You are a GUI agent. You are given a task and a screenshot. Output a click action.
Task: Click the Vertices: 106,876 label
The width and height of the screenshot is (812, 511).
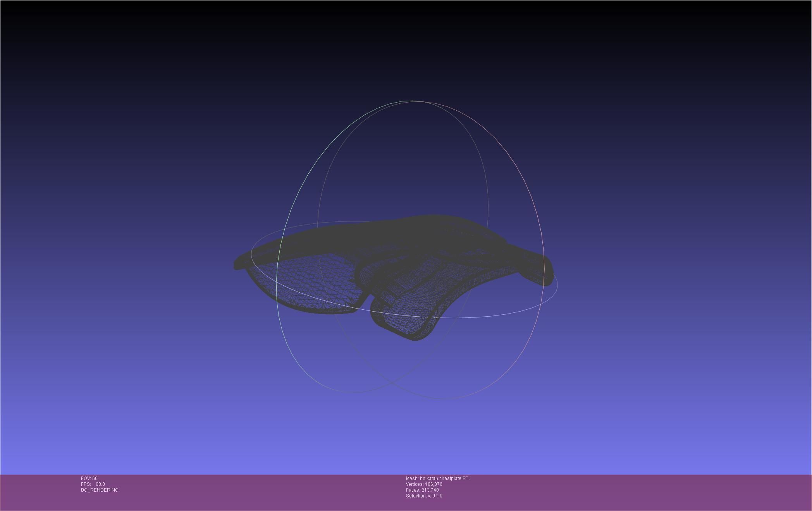pyautogui.click(x=424, y=484)
